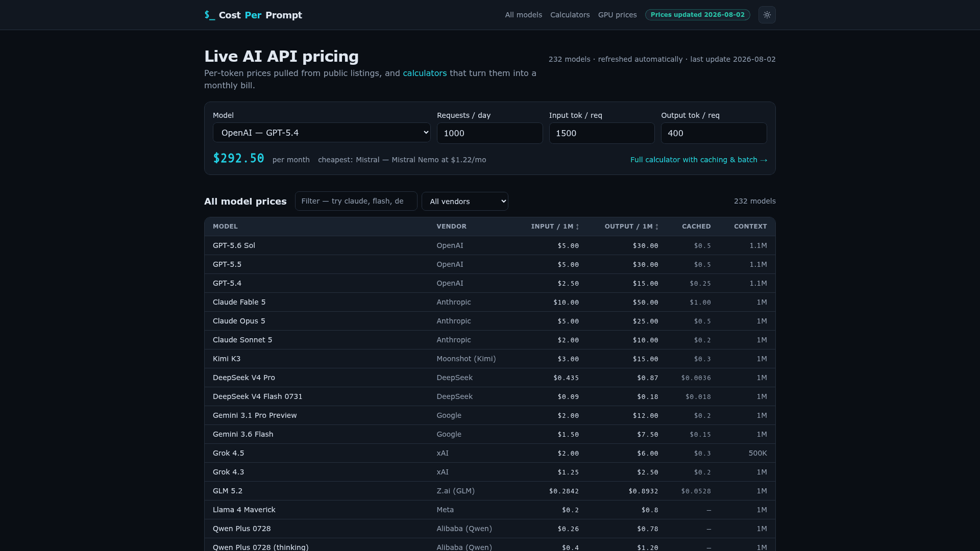Image resolution: width=980 pixels, height=551 pixels.
Task: Focus the Requests / day field
Action: (490, 133)
